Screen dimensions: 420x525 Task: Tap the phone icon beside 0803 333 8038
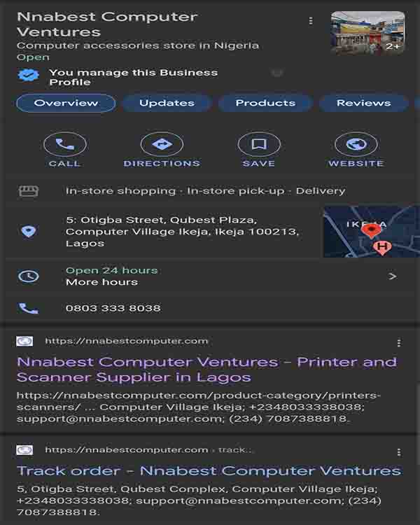click(x=29, y=308)
